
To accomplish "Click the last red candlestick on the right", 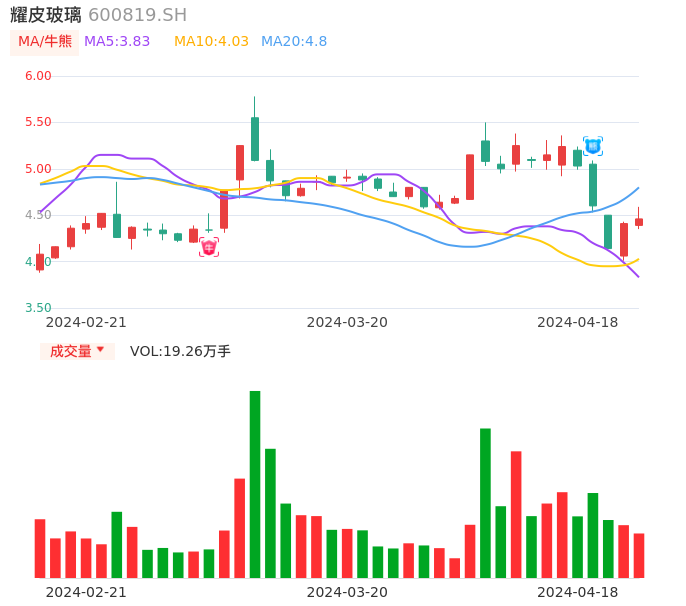I will 639,222.
